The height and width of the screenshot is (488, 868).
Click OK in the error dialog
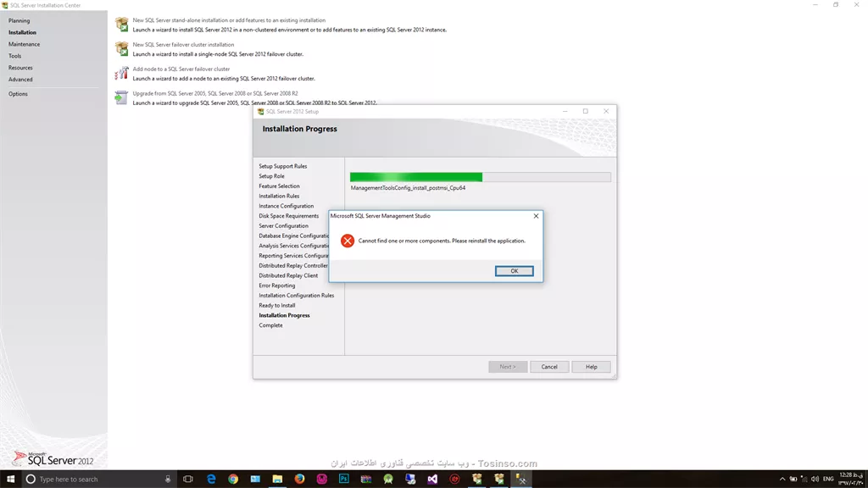pos(515,271)
